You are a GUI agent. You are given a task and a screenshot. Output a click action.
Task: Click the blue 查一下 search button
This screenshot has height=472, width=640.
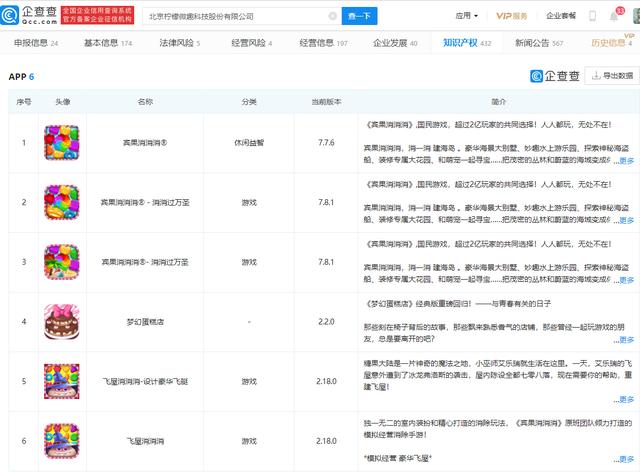(359, 16)
